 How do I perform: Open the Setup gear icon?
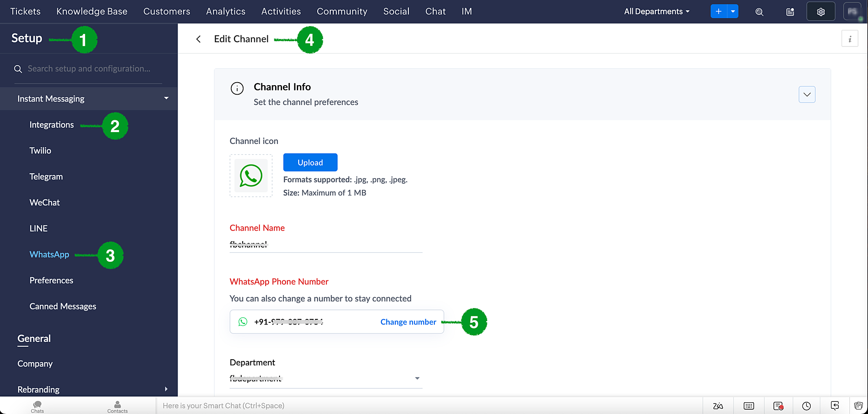820,12
